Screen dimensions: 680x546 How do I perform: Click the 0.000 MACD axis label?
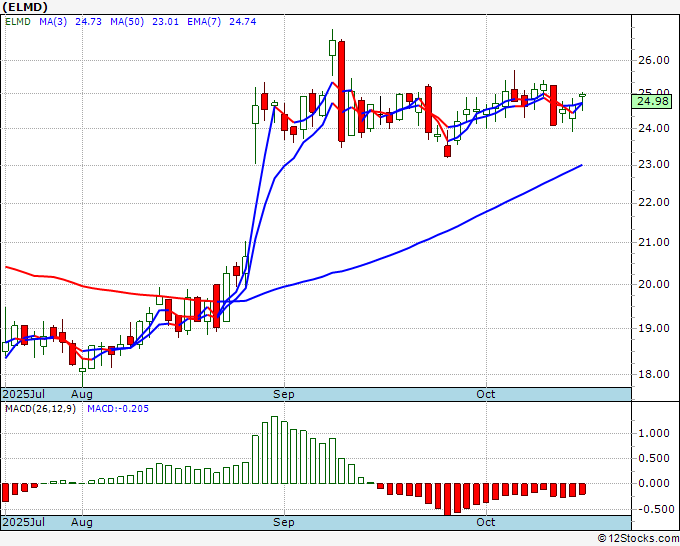[654, 483]
